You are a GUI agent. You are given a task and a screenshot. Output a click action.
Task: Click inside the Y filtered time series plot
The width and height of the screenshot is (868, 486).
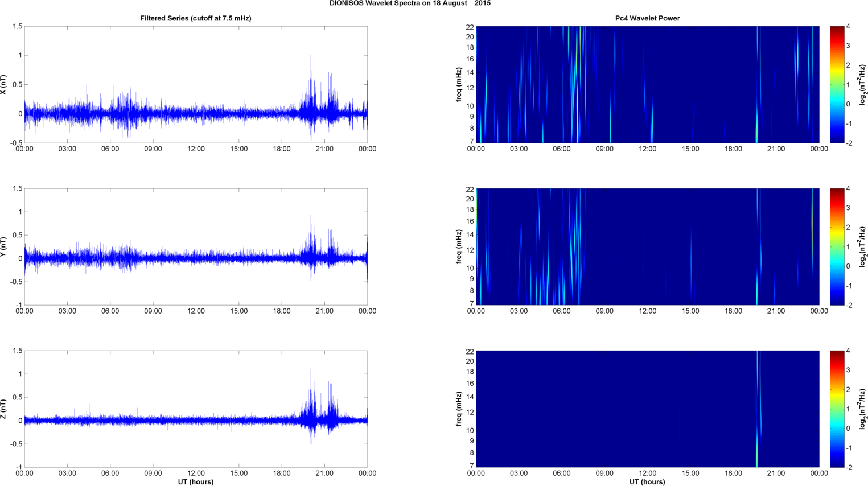tap(196, 246)
